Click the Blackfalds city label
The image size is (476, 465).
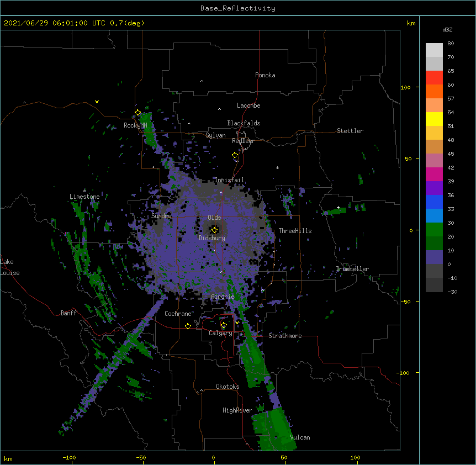244,123
